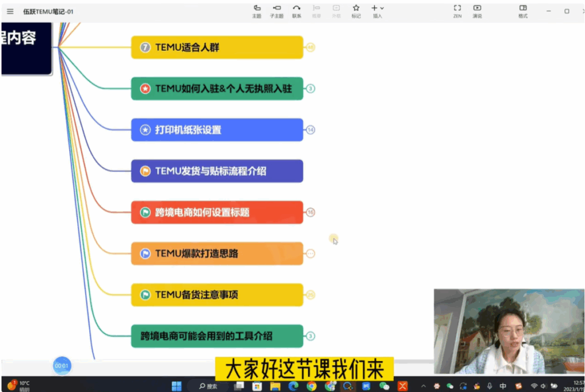Open the Wi-Fi network tray icon

click(534, 386)
